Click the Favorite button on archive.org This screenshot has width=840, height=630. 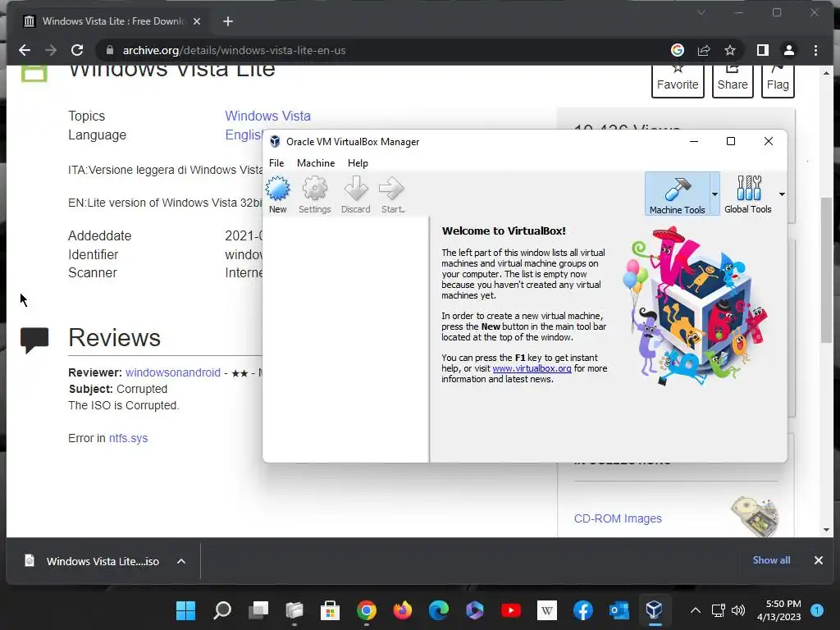click(x=677, y=80)
